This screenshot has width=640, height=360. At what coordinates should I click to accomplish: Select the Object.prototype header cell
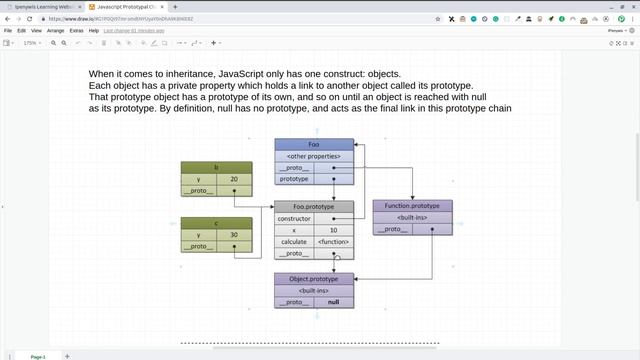(x=314, y=279)
